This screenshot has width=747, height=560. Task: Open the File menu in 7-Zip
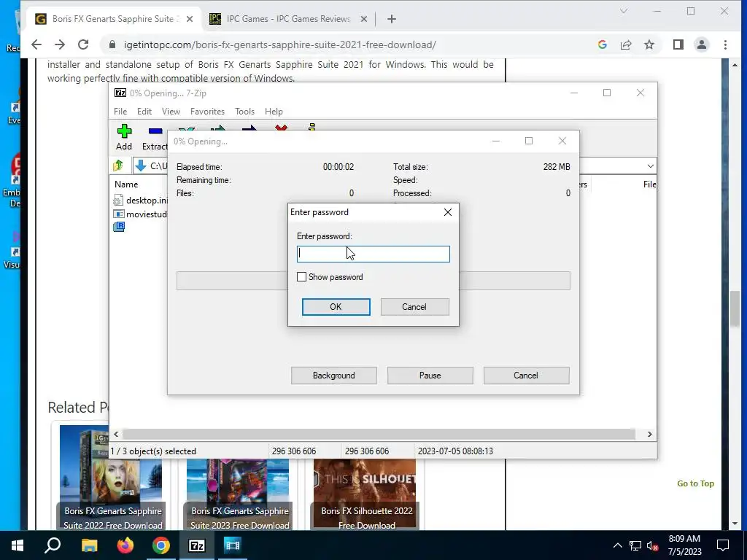pyautogui.click(x=120, y=112)
